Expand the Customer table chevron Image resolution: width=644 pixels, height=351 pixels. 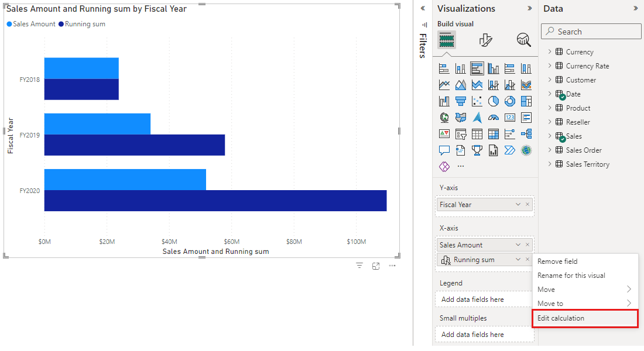pyautogui.click(x=550, y=79)
